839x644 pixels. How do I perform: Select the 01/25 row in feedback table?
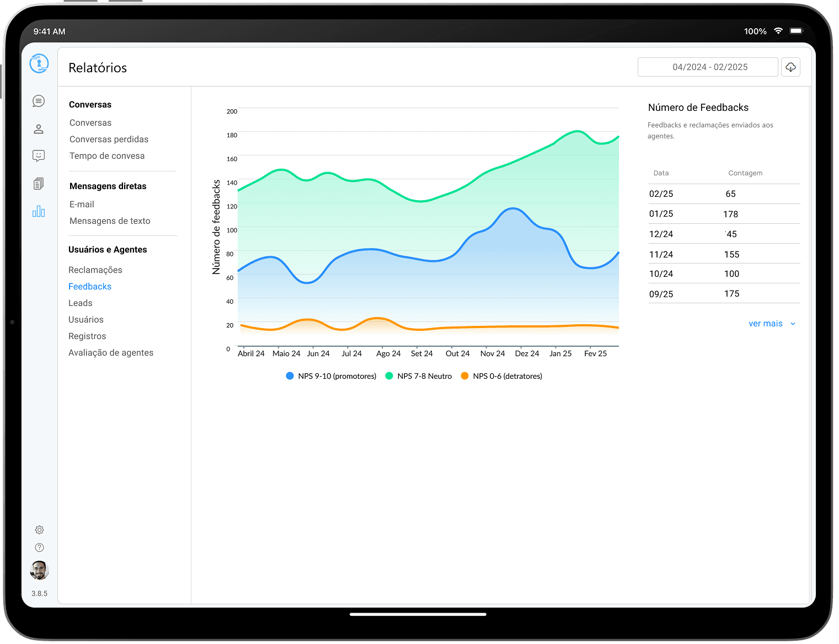724,214
